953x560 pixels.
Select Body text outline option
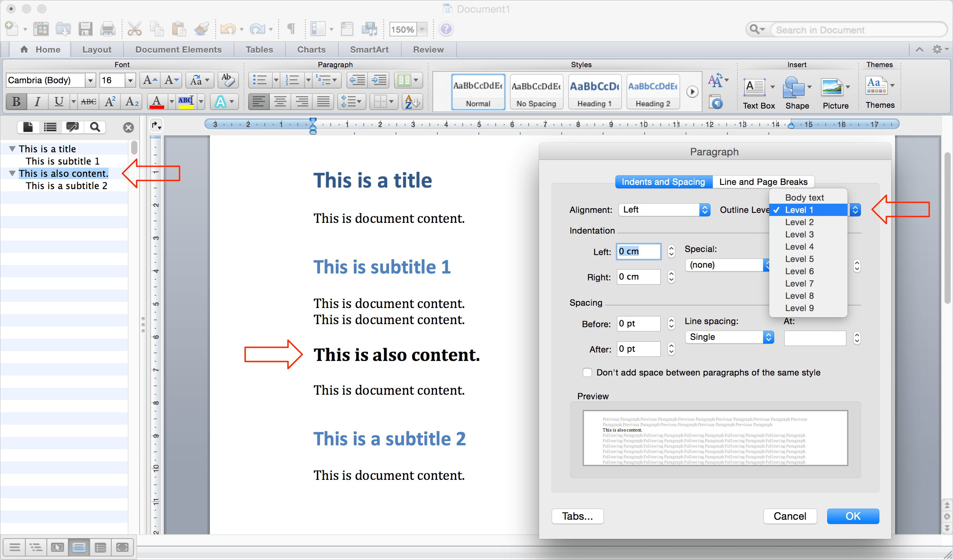804,198
